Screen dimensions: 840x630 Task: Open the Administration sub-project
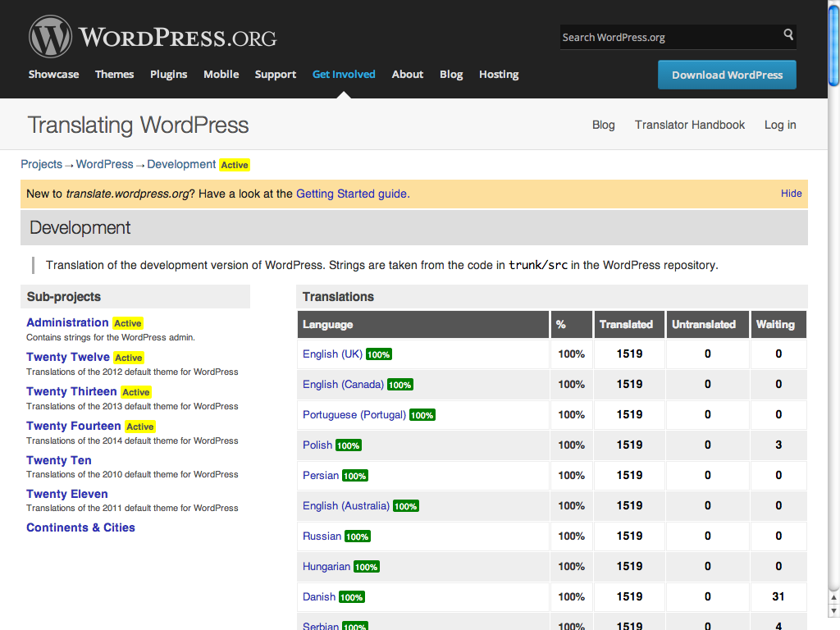67,322
